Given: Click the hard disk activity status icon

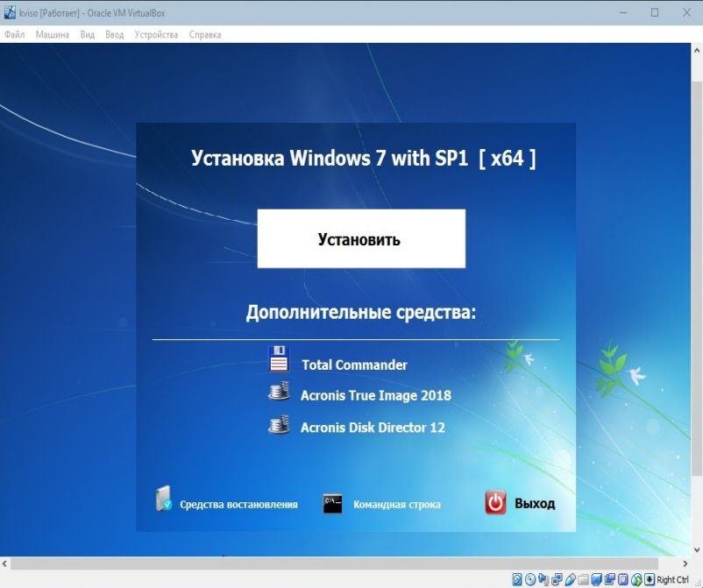Looking at the screenshot, I should pos(517,579).
